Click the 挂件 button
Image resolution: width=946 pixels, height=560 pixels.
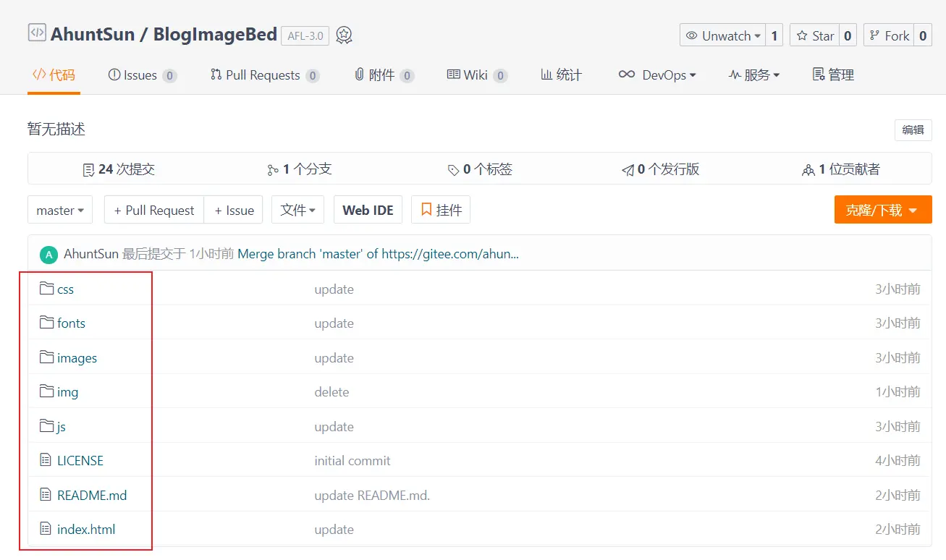pyautogui.click(x=441, y=210)
